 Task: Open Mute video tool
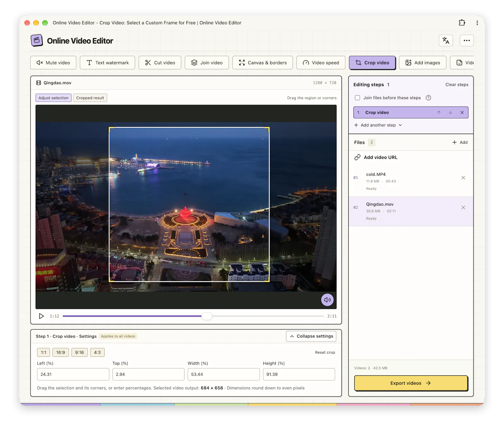53,63
